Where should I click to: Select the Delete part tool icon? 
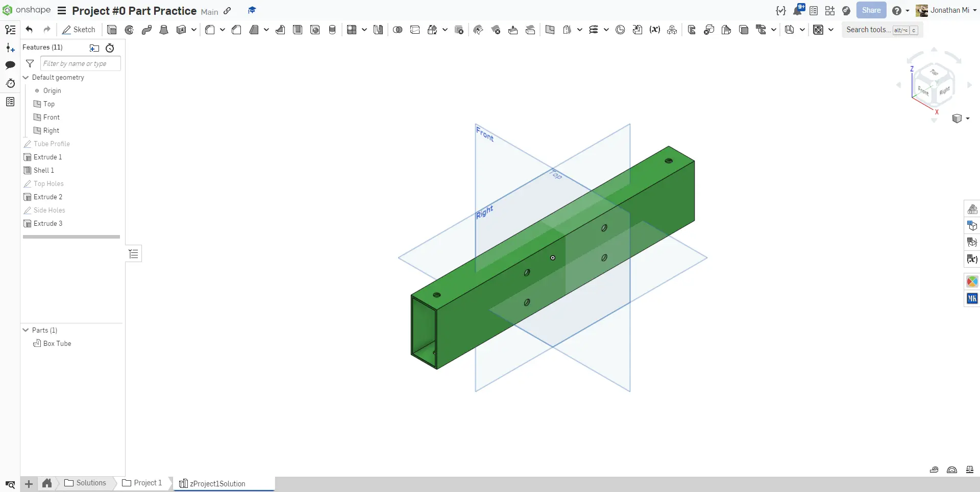(459, 30)
